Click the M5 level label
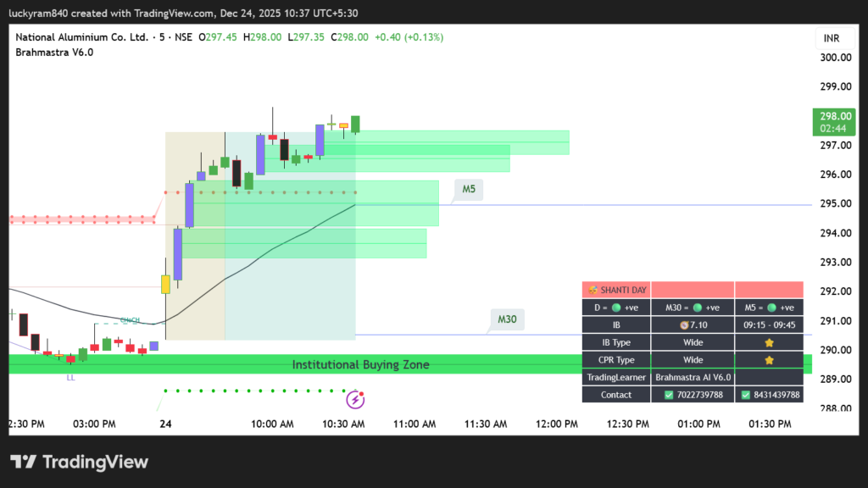Screen dimensions: 868x488 pos(469,189)
